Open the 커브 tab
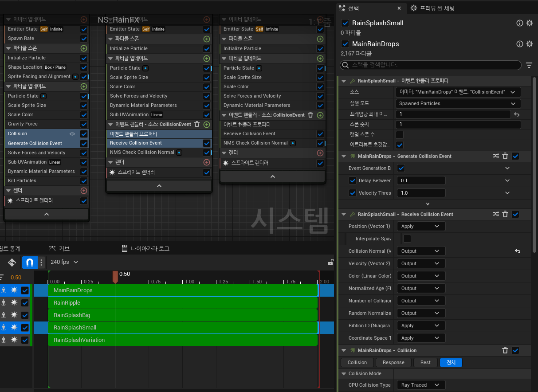The height and width of the screenshot is (392, 538). click(59, 248)
